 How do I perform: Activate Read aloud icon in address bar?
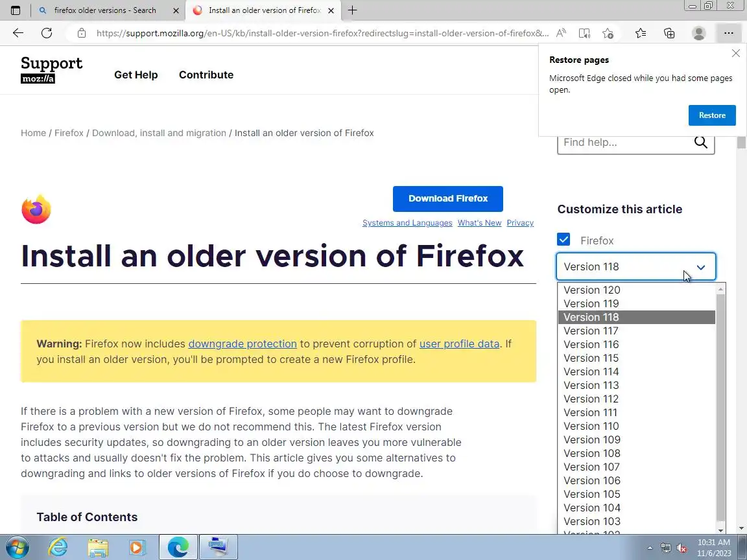561,33
